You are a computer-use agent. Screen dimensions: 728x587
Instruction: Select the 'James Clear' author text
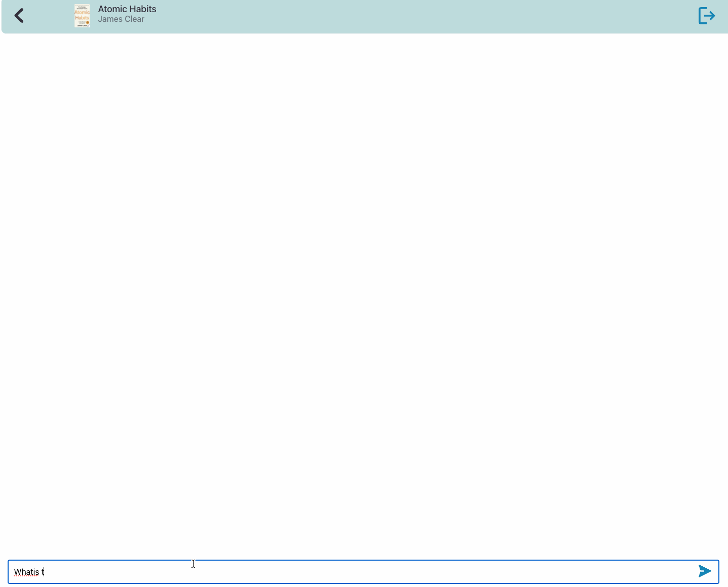pyautogui.click(x=121, y=19)
